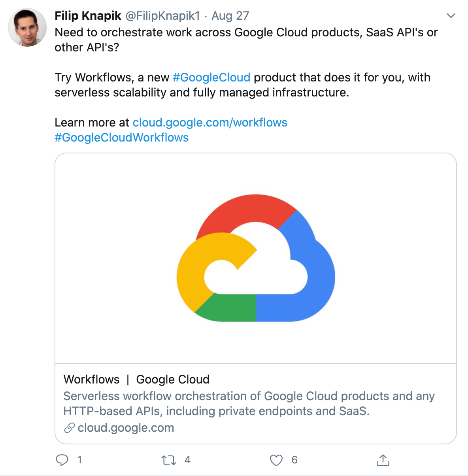468x476 pixels.
Task: Click the like count number 6
Action: 294,460
